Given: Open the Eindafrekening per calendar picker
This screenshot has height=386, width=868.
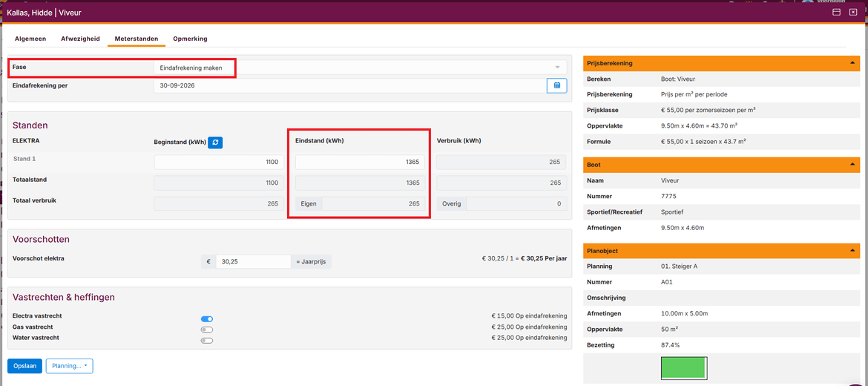Looking at the screenshot, I should (x=557, y=85).
